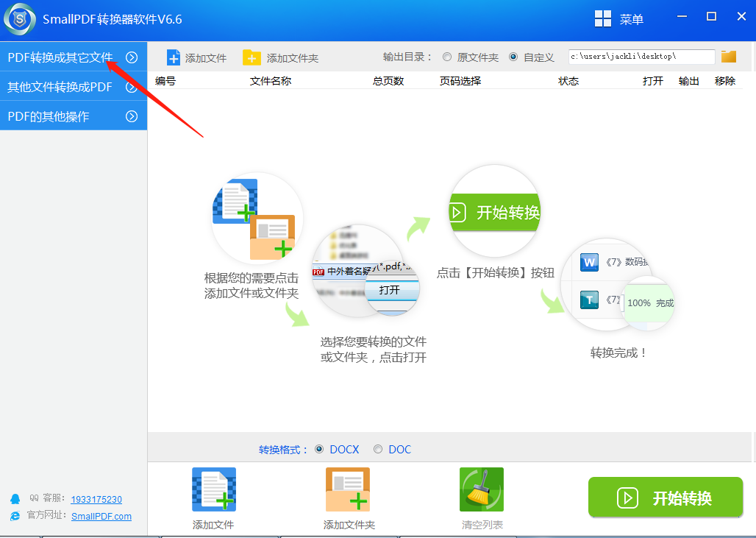Screen dimensions: 756x538
Task: Open the output folder browse icon
Action: (728, 56)
